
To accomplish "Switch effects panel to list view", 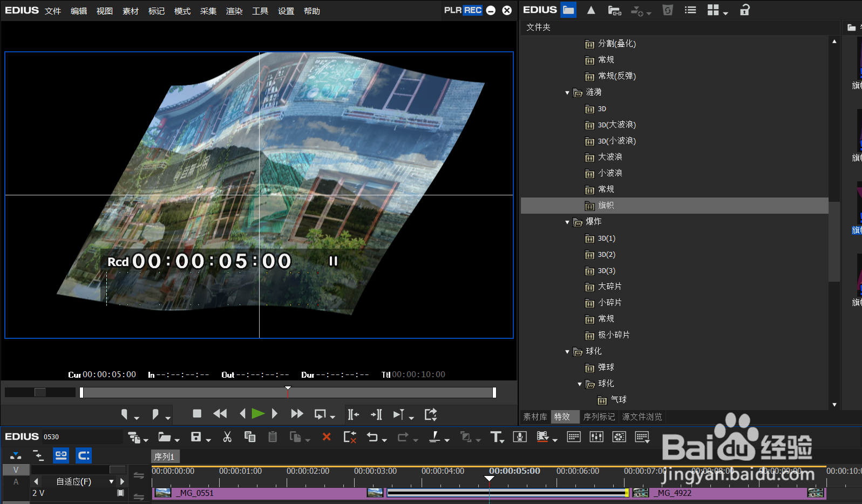I will (690, 10).
